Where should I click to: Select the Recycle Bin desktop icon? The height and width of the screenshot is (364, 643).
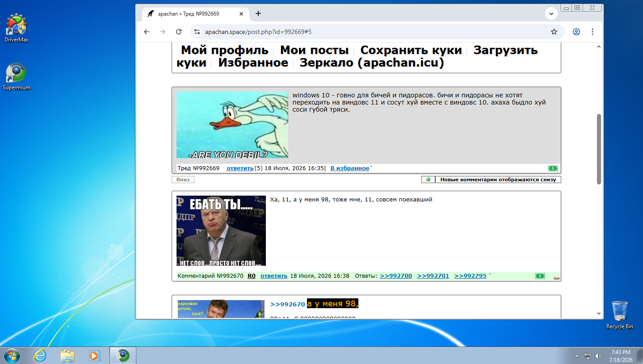point(619,314)
